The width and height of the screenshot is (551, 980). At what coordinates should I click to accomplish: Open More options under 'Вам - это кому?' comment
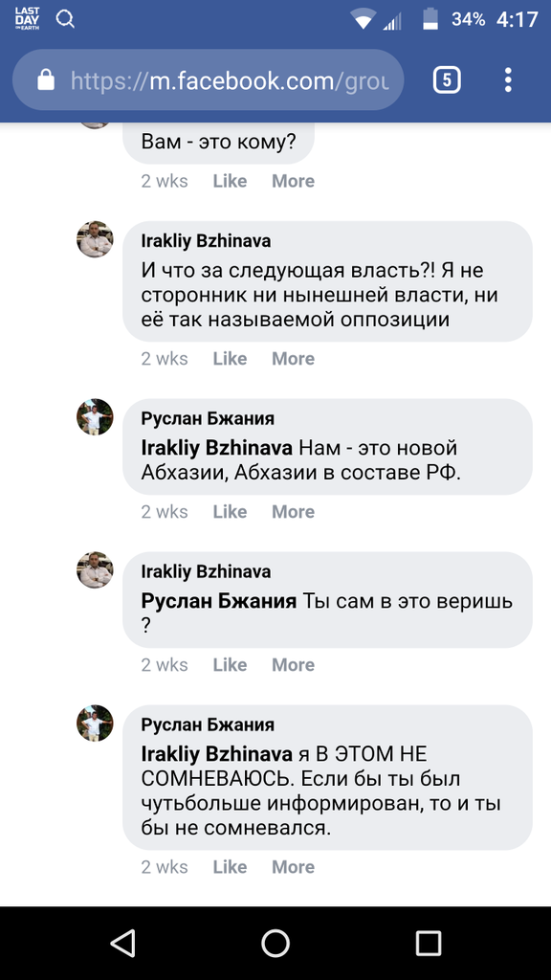point(293,180)
